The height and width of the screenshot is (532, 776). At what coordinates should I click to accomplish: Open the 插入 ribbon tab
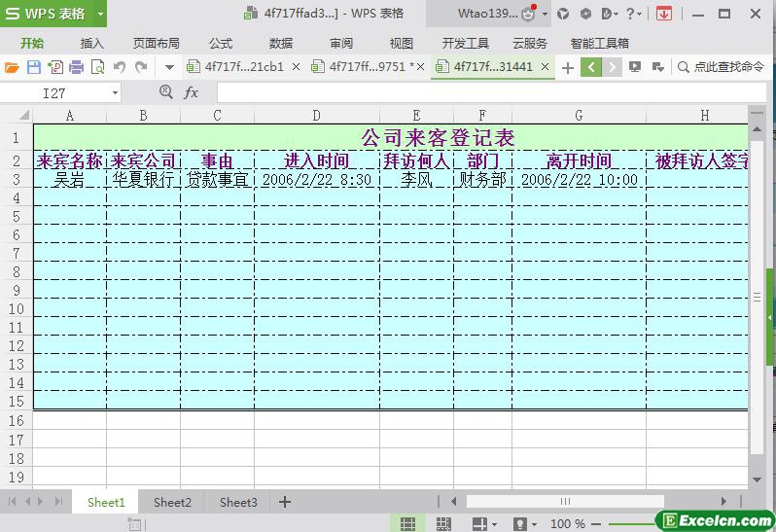[x=91, y=43]
